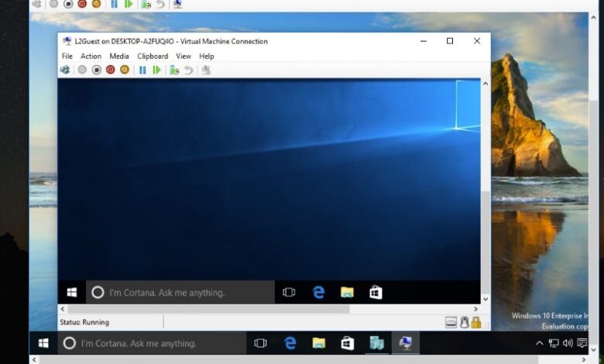Viewport: 604px width, 364px height.
Task: Pause the VM from the outer window's toolbar
Action: (114, 4)
